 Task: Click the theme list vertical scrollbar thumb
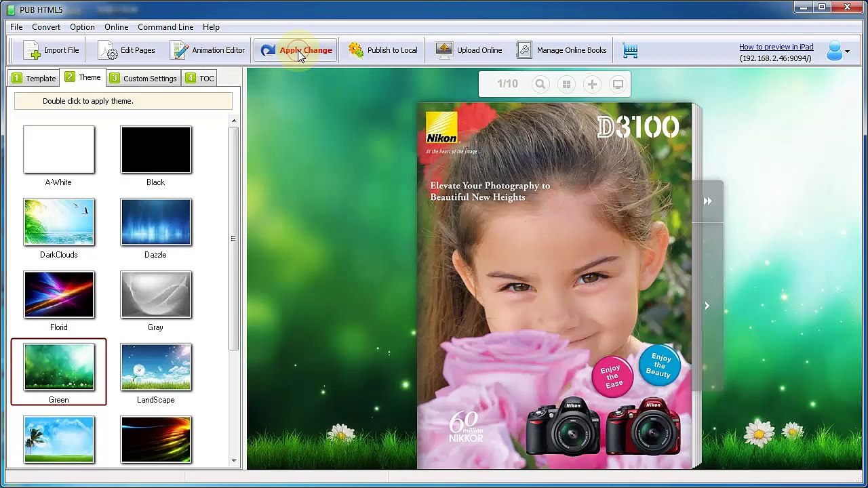[x=234, y=239]
